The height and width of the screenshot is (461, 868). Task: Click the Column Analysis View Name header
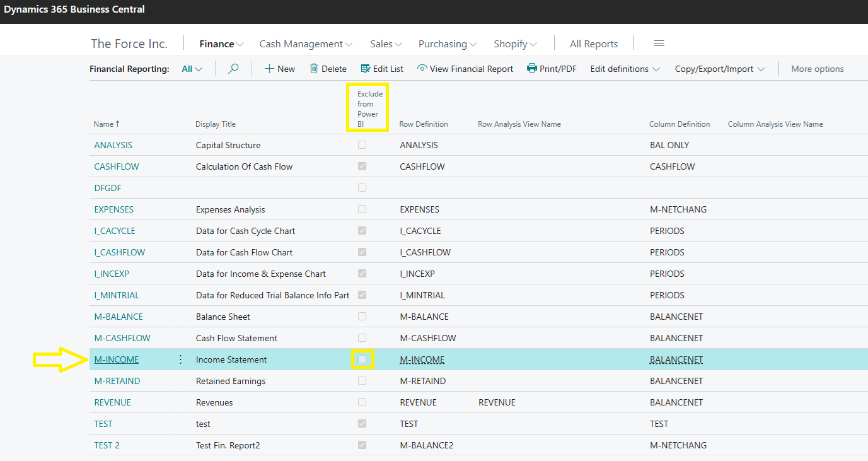tap(775, 124)
